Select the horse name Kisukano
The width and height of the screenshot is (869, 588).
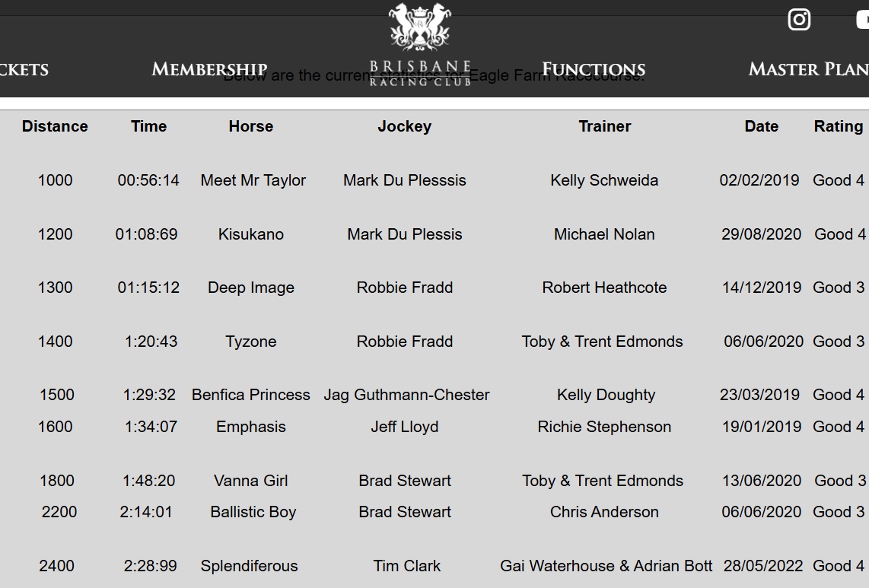coord(250,234)
